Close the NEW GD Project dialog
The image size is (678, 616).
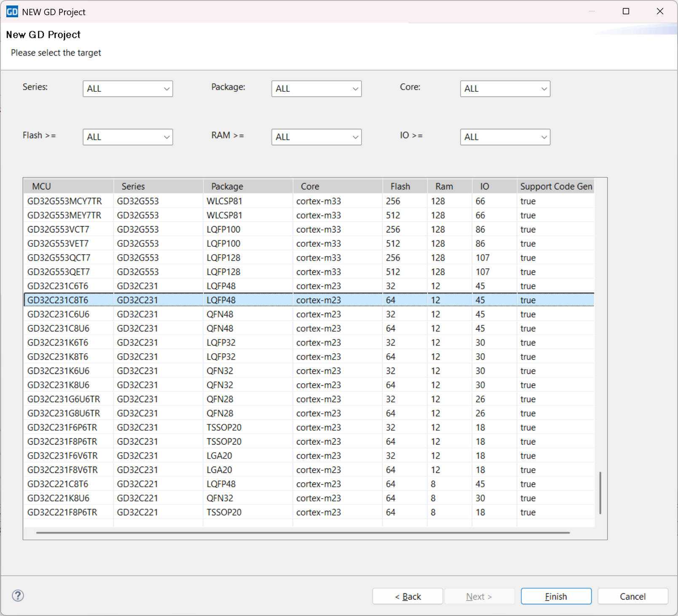[x=660, y=11]
